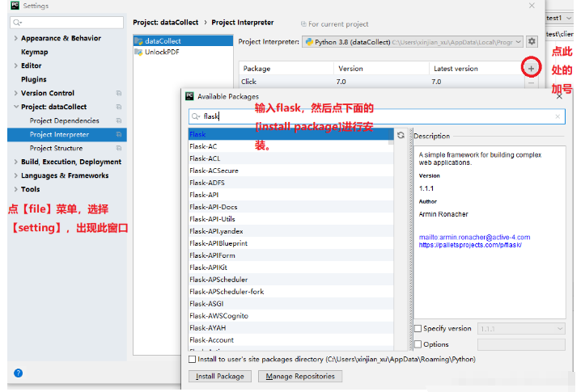Viewport: 585px width, 392px height.
Task: Clear the flask search text with X icon
Action: click(557, 116)
